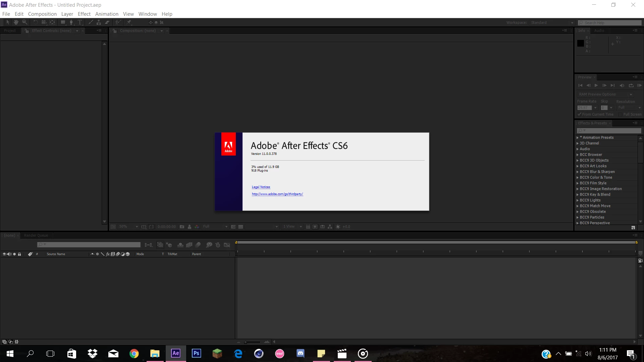Open Photoshop from the taskbar

pos(196,353)
